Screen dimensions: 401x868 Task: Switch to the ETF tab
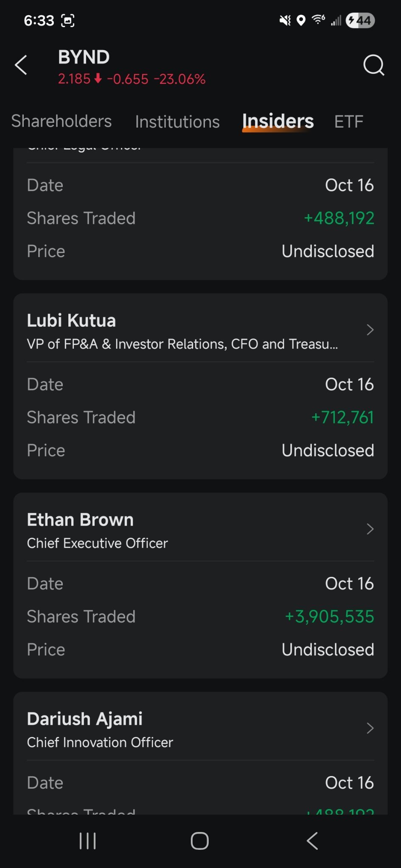[x=349, y=122]
